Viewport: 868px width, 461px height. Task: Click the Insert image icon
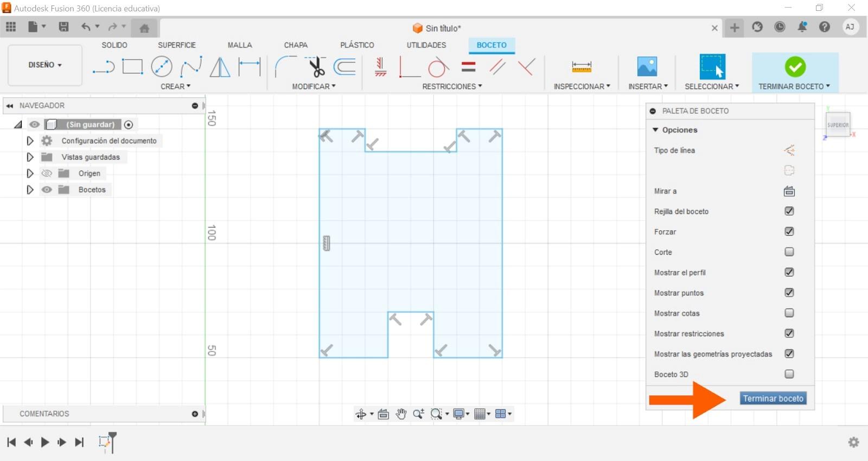coord(647,67)
